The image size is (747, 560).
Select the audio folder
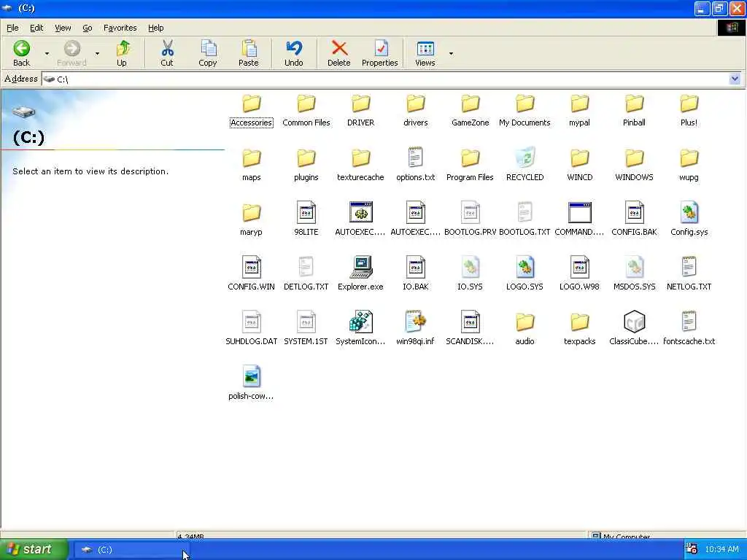(x=525, y=329)
